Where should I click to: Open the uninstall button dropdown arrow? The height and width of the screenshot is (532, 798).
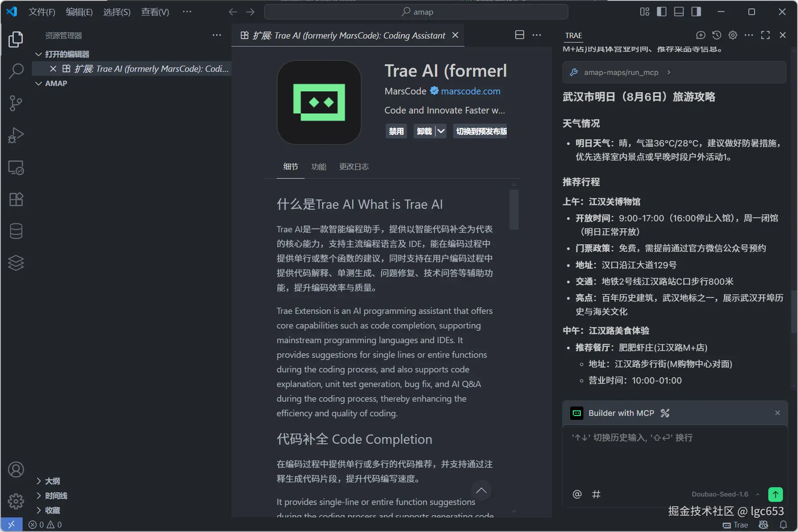click(441, 131)
